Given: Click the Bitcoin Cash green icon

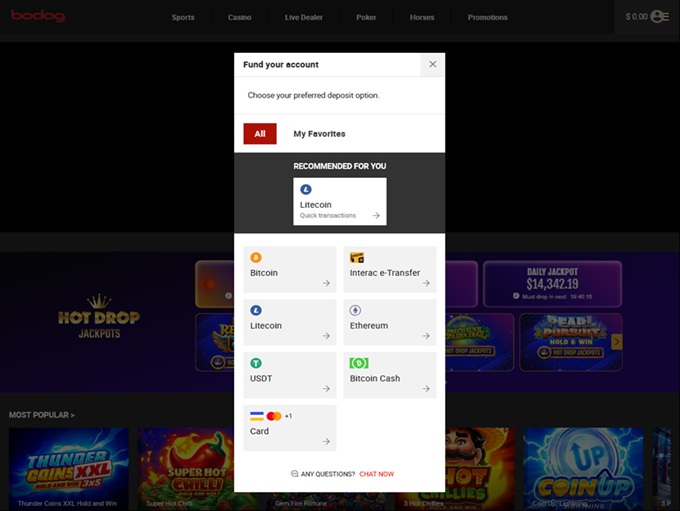Looking at the screenshot, I should click(x=358, y=363).
